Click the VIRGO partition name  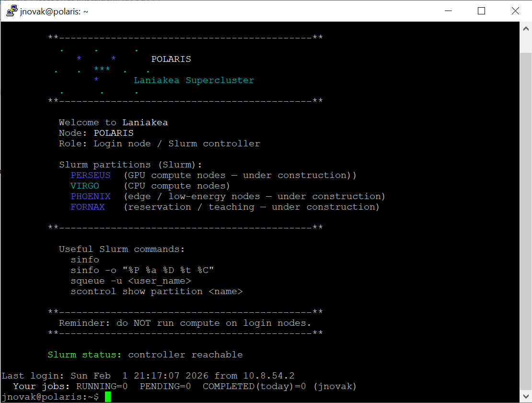pos(85,186)
